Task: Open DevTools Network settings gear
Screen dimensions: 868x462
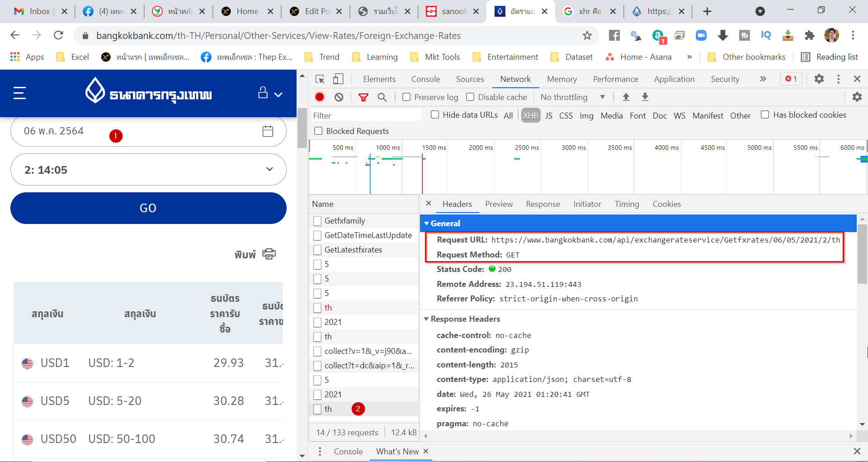Action: (858, 97)
